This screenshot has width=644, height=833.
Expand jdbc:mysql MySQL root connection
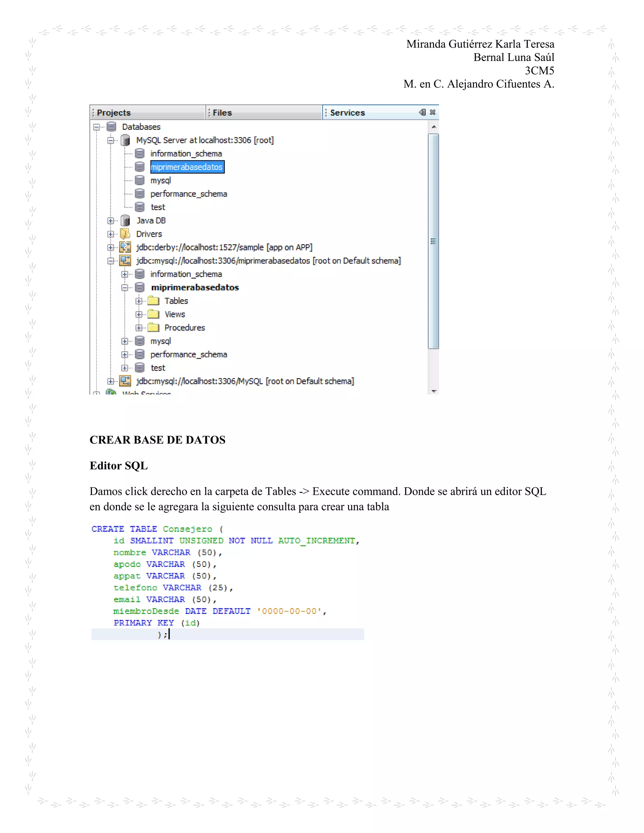(111, 381)
